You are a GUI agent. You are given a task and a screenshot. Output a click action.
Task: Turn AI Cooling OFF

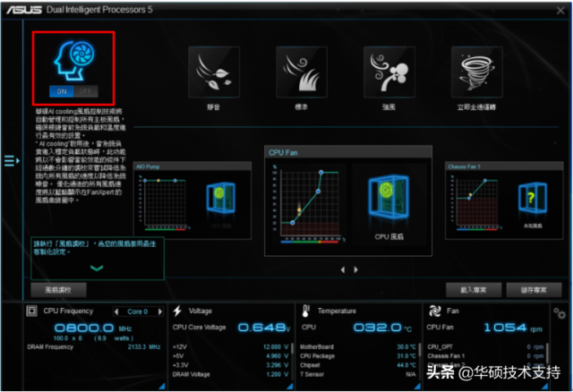click(86, 91)
